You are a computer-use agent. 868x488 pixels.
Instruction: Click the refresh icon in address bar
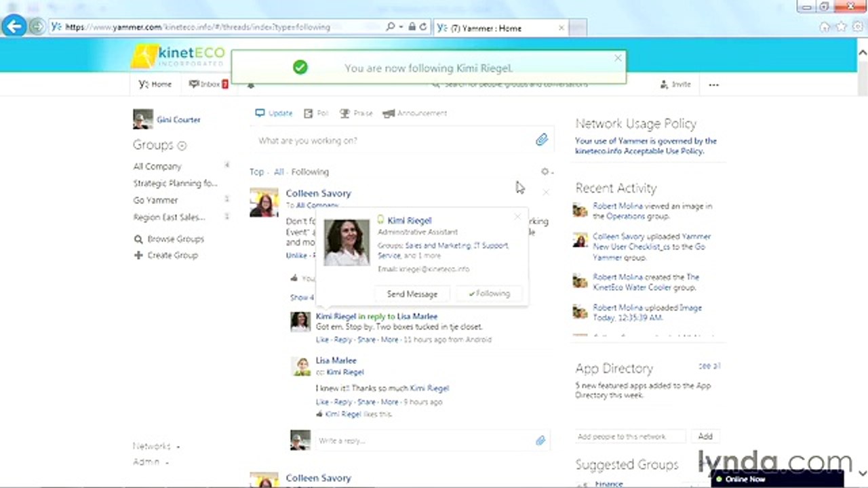423,27
